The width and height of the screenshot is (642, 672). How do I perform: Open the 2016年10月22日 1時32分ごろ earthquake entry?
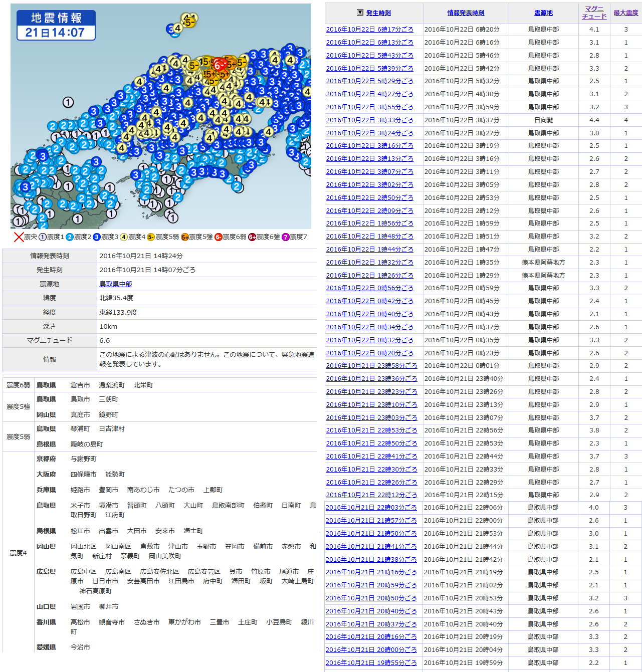(370, 263)
